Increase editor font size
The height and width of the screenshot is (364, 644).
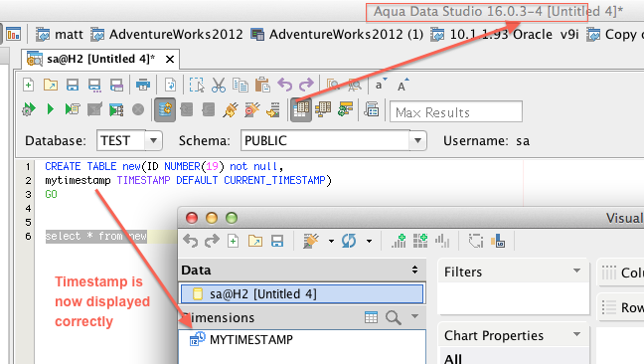(402, 86)
